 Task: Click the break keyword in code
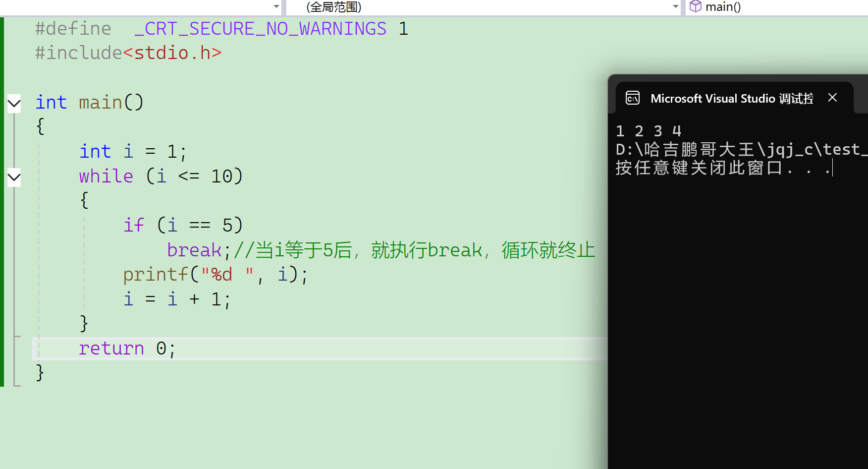[x=194, y=250]
